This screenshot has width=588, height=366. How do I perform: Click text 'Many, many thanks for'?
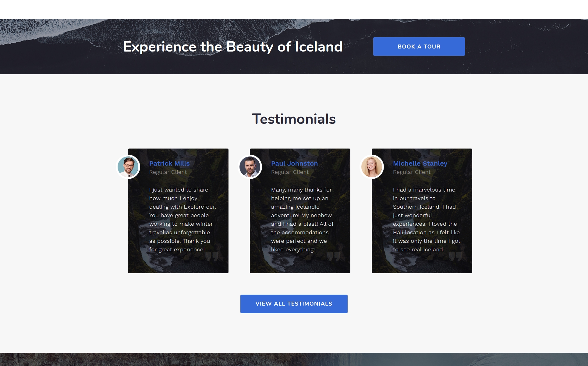click(x=301, y=190)
